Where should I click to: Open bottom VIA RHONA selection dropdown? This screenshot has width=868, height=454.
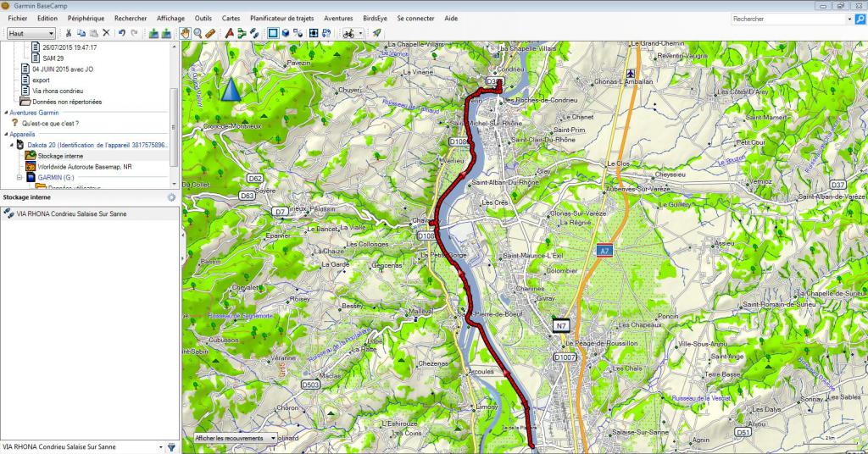coord(161,447)
